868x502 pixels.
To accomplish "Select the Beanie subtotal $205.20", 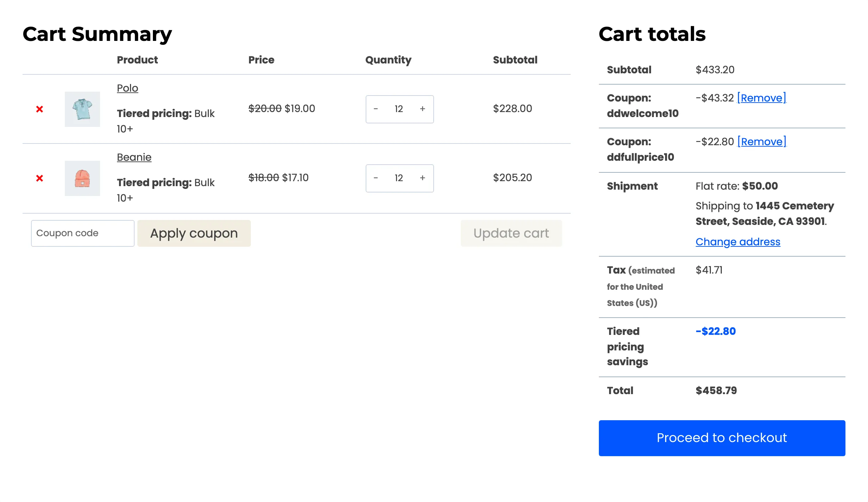I will (513, 178).
